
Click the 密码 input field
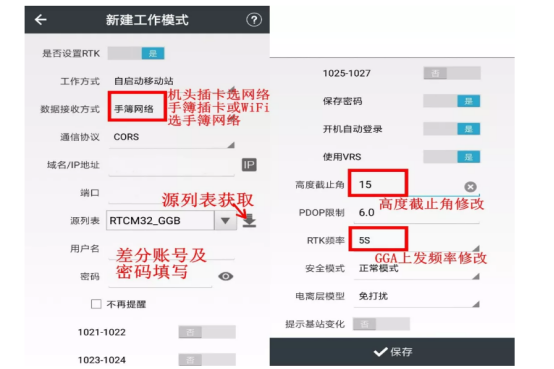tap(160, 278)
